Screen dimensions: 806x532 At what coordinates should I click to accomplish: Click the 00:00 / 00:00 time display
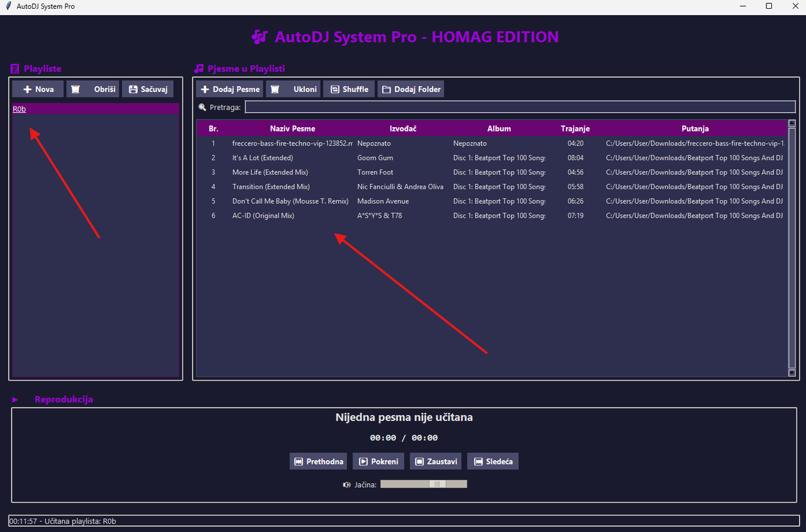tap(404, 438)
